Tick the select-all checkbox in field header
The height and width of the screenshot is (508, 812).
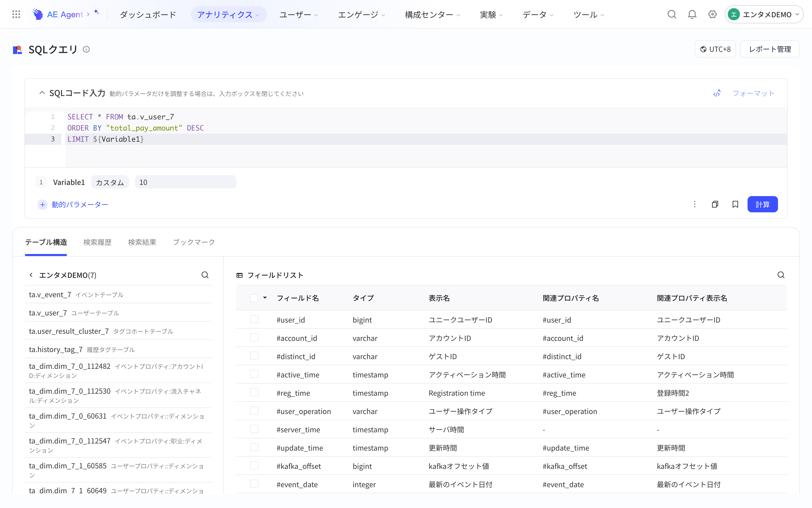coord(254,298)
